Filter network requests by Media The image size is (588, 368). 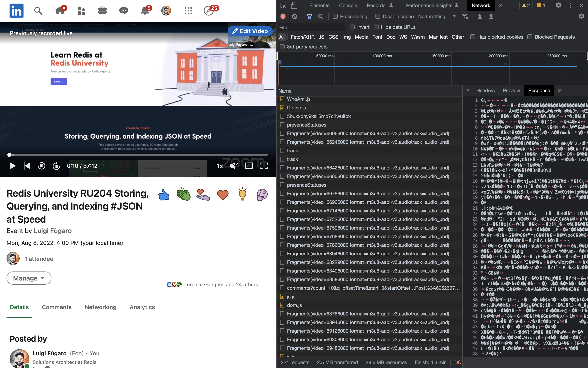pyautogui.click(x=361, y=37)
